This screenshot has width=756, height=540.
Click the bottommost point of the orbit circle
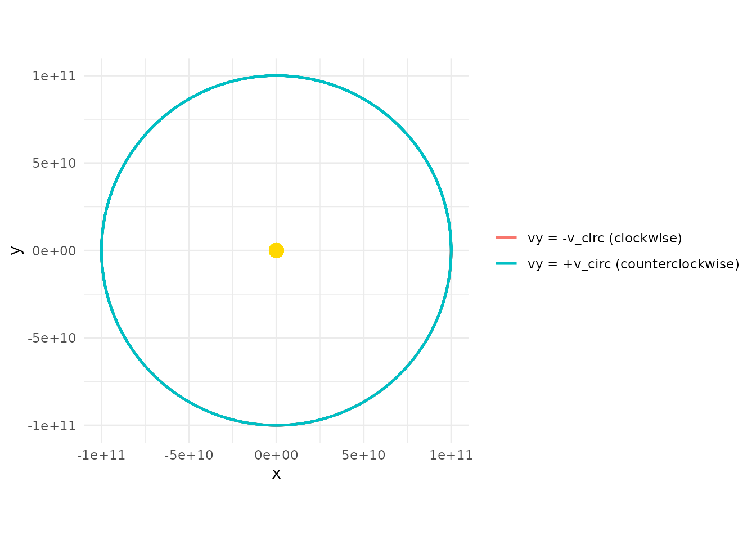(276, 425)
